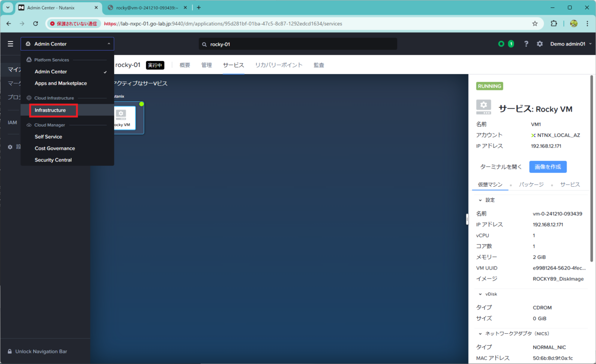
Task: Click the browser reload button
Action: click(x=35, y=23)
